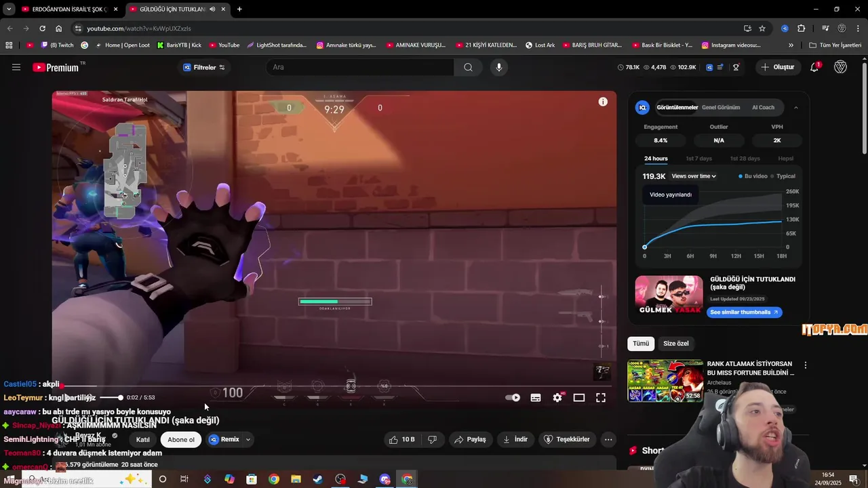Show more bookmarks with the chevron
Viewport: 868px width, 488px height.
791,45
